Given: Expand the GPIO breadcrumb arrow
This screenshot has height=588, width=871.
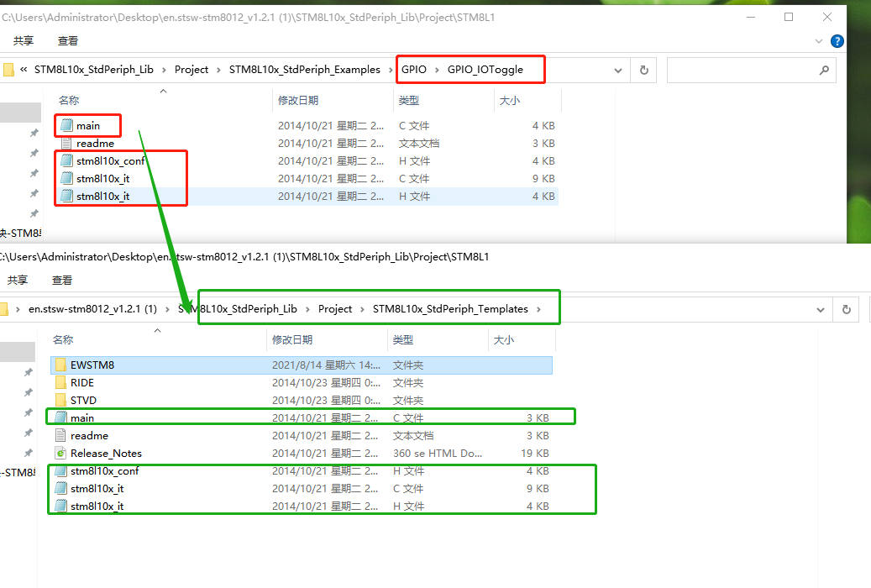Looking at the screenshot, I should (436, 70).
